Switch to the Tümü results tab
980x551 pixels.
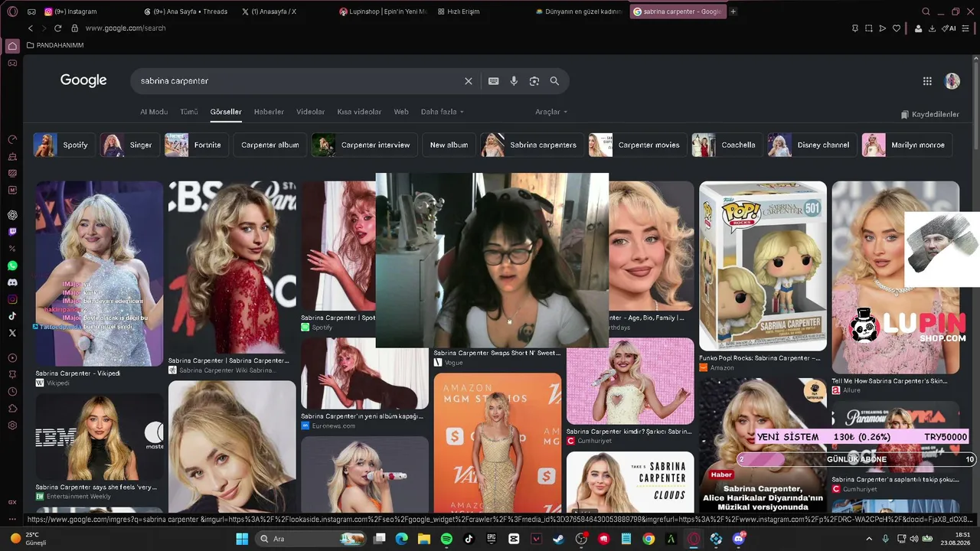point(189,112)
